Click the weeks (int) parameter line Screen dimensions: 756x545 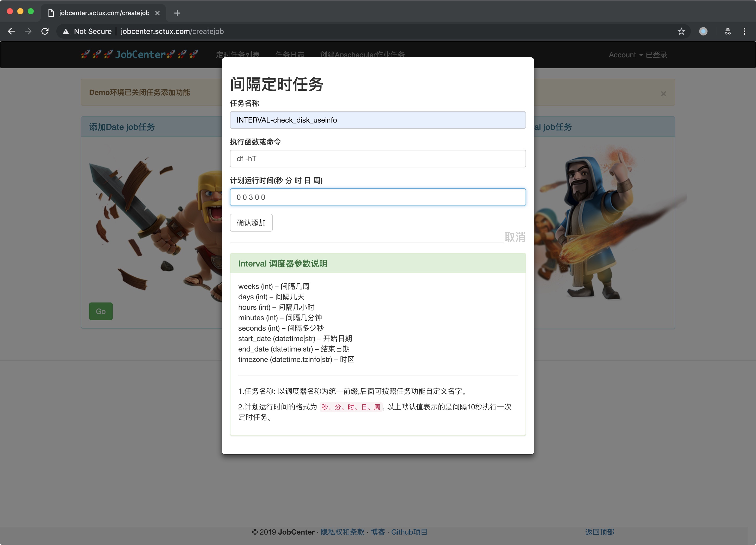point(274,286)
